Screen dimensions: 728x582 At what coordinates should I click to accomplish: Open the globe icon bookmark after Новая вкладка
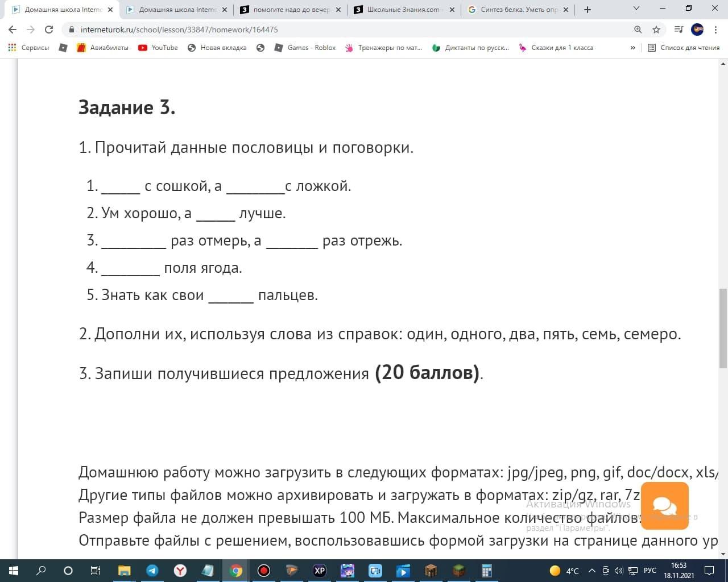(260, 48)
